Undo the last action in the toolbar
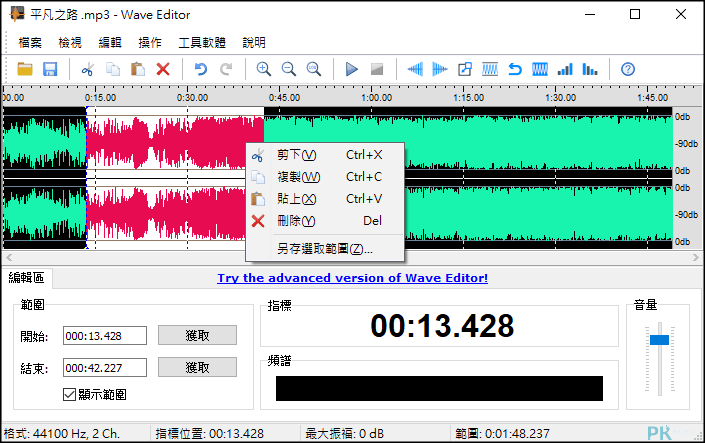This screenshot has height=443, width=705. (x=201, y=69)
